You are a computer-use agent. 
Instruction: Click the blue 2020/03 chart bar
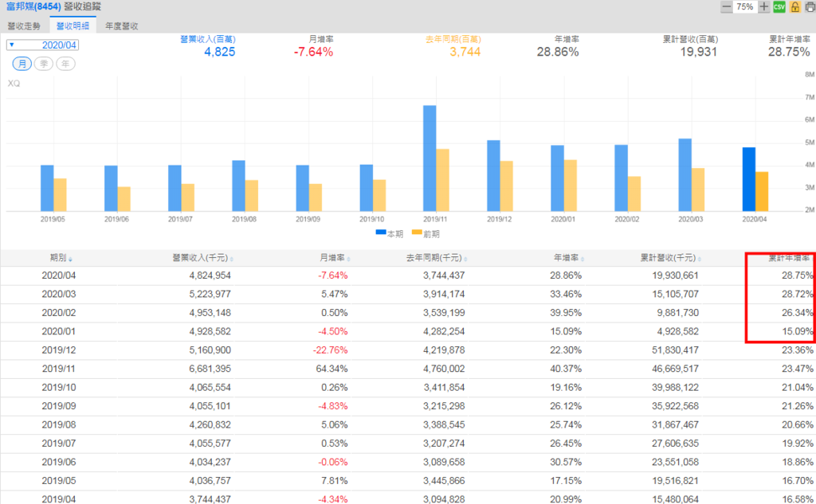[x=685, y=174]
